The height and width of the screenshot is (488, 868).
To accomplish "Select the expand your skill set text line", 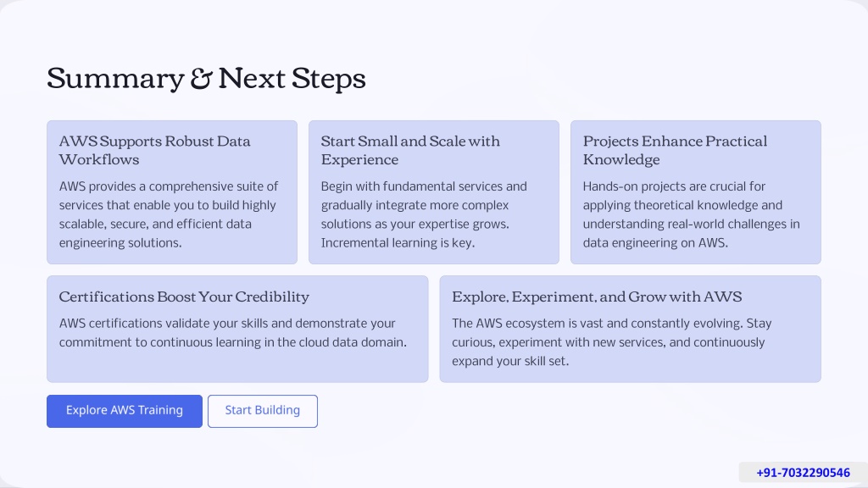I will 509,361.
